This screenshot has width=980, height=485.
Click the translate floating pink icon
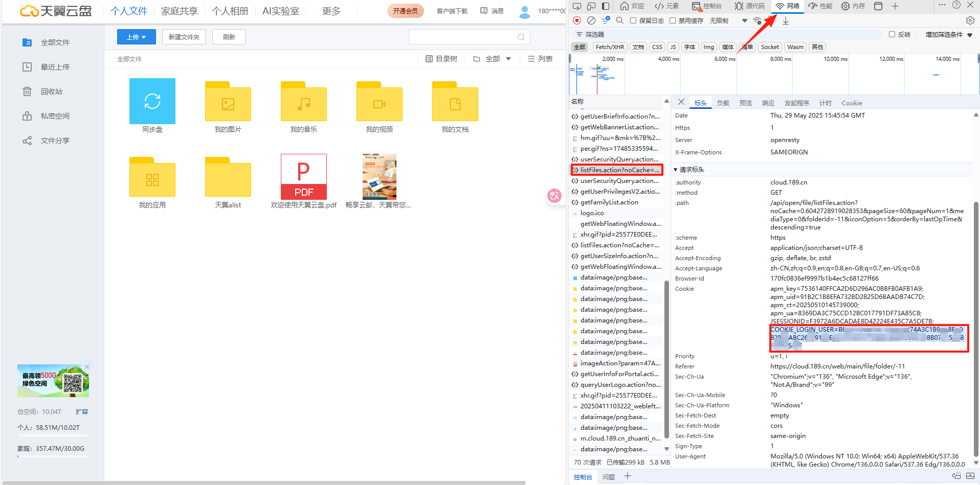tap(554, 195)
